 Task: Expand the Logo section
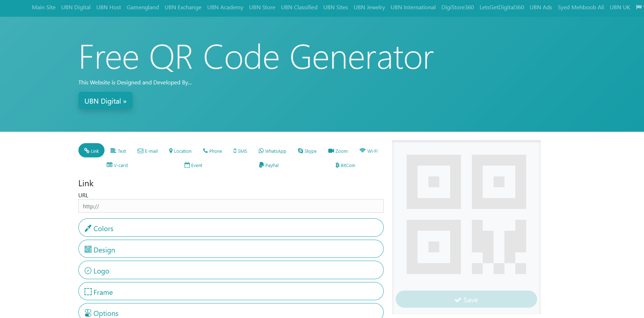[231, 270]
